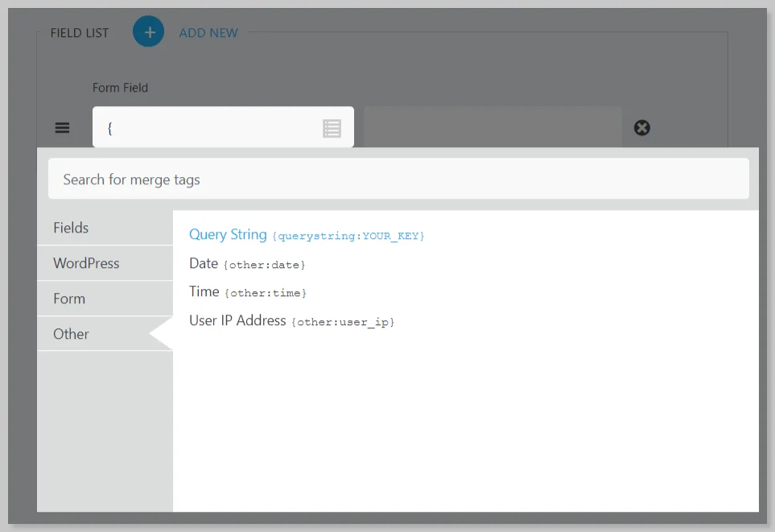Open the merge tag list icon in Form Field

coord(332,128)
